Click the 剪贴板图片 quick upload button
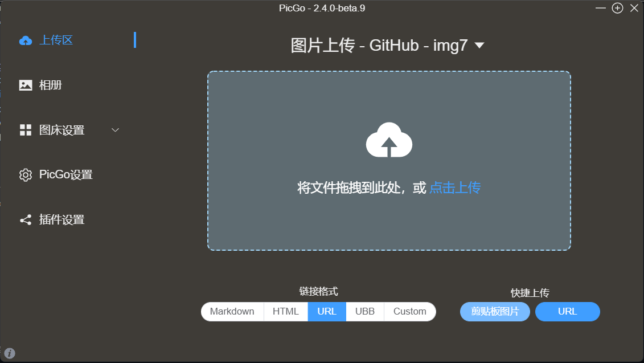The width and height of the screenshot is (644, 363). point(495,312)
